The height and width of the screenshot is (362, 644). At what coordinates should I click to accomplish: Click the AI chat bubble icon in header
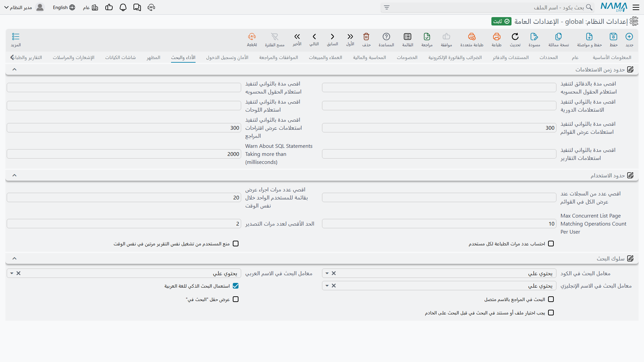coord(151,7)
